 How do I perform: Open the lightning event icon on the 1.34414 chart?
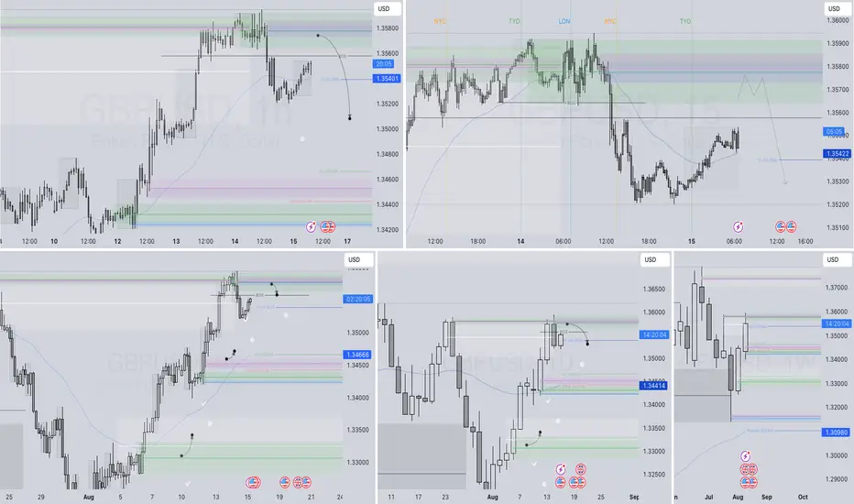pos(561,469)
